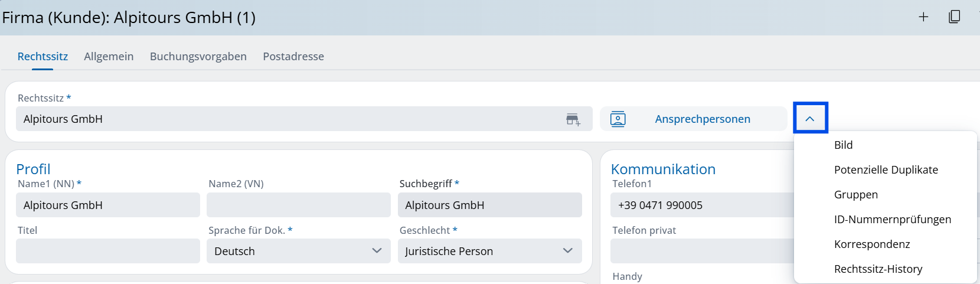Click the copy/duplicate icon in header

[954, 17]
